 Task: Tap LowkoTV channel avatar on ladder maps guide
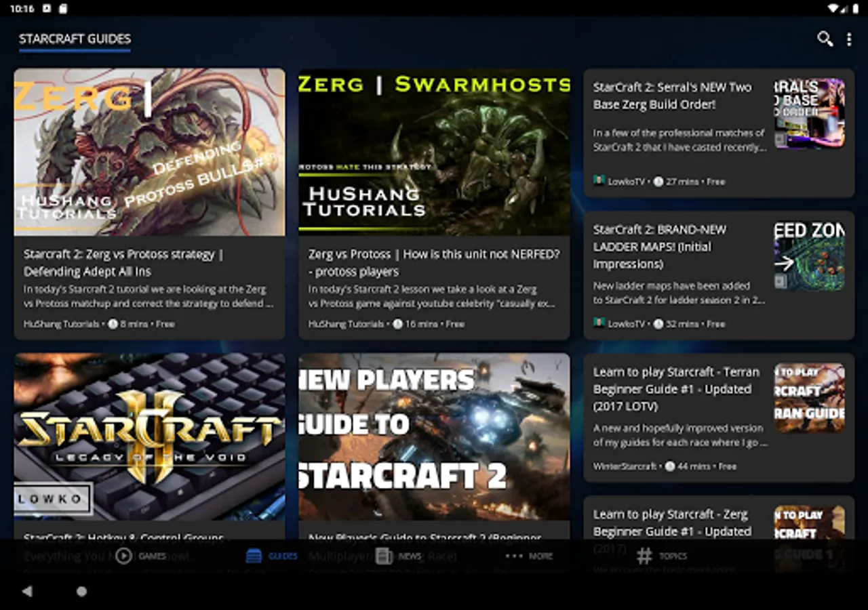click(x=599, y=324)
